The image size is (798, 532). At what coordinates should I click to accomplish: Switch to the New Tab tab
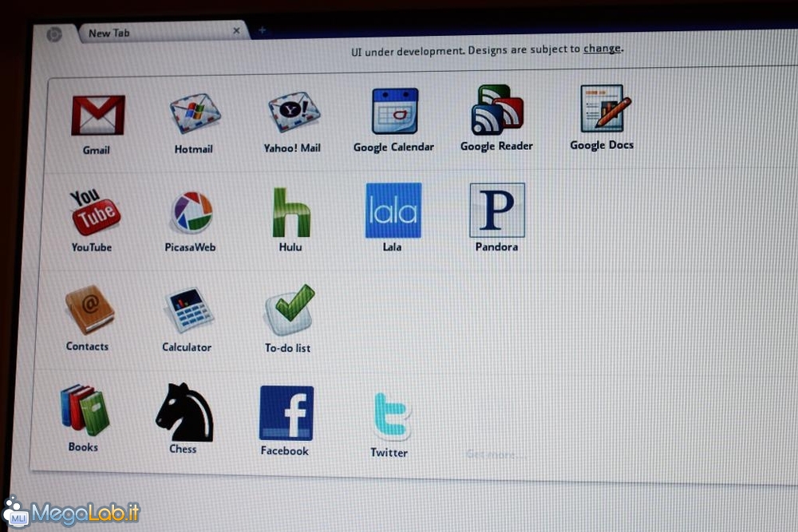tap(163, 33)
